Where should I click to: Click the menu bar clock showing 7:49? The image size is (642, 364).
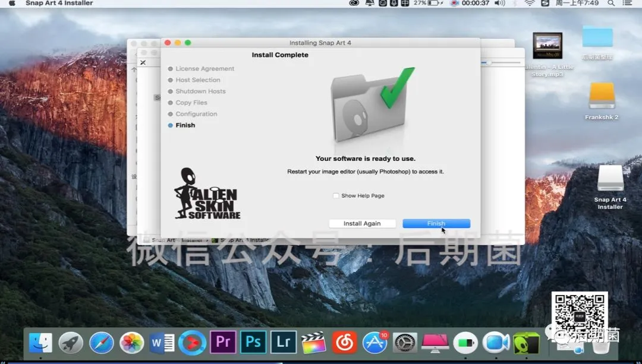pyautogui.click(x=577, y=4)
